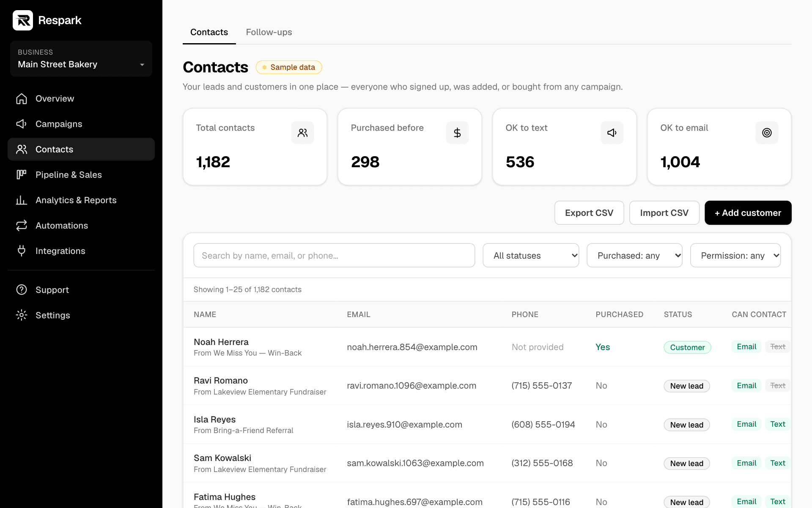Open the Purchased: any filter dropdown

[634, 255]
